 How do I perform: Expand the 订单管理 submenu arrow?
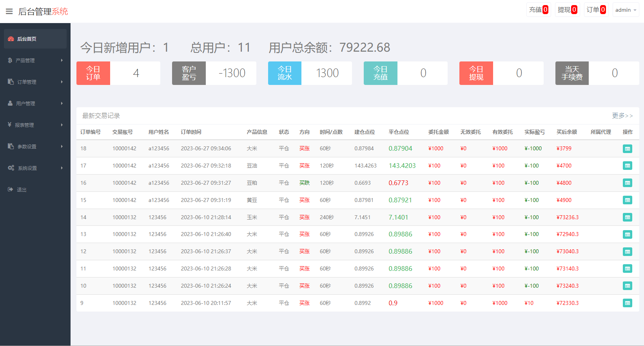[x=62, y=82]
